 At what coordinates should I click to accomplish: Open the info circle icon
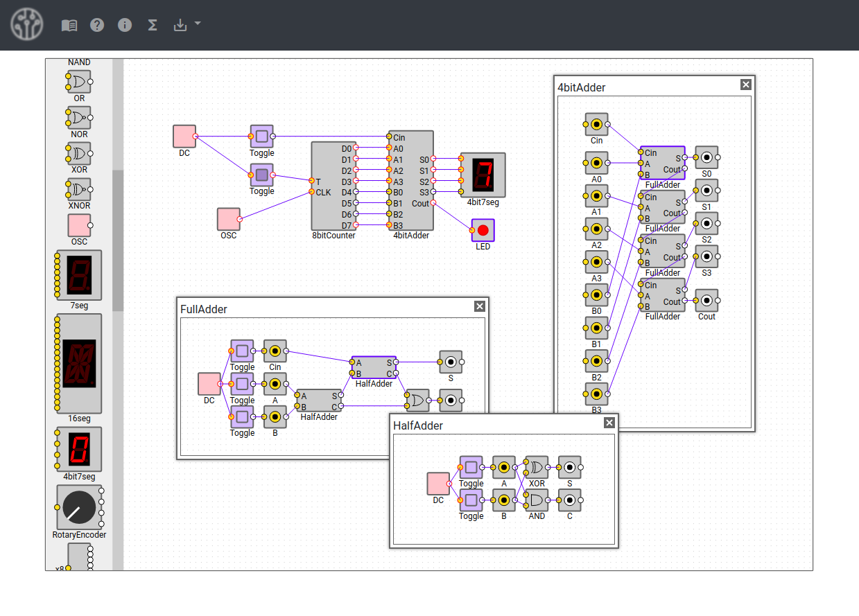point(125,26)
